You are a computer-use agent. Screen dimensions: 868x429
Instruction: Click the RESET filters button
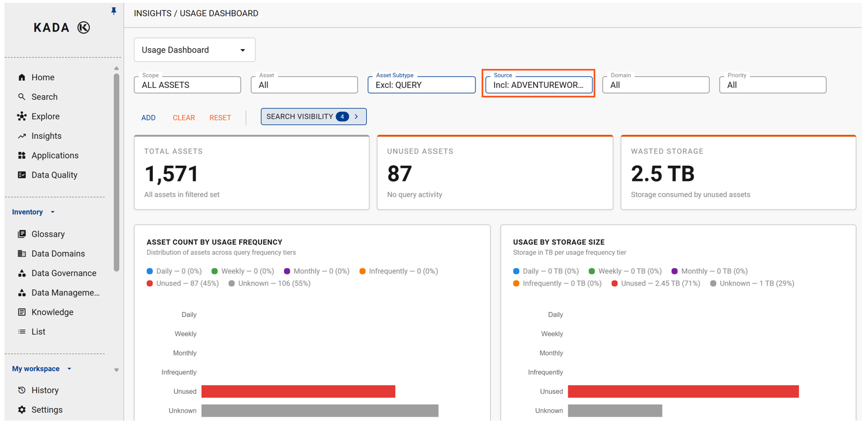[x=220, y=118]
